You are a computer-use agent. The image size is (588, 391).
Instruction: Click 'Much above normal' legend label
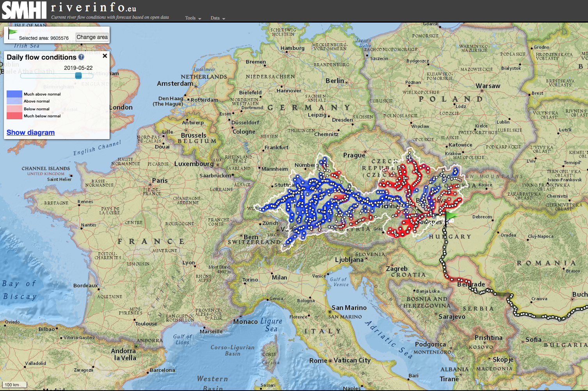point(42,94)
